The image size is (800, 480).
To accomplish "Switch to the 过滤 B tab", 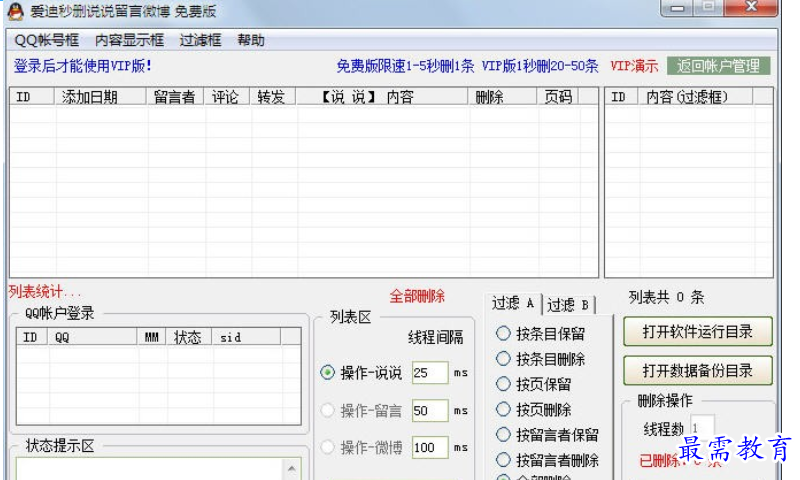I will (x=568, y=305).
